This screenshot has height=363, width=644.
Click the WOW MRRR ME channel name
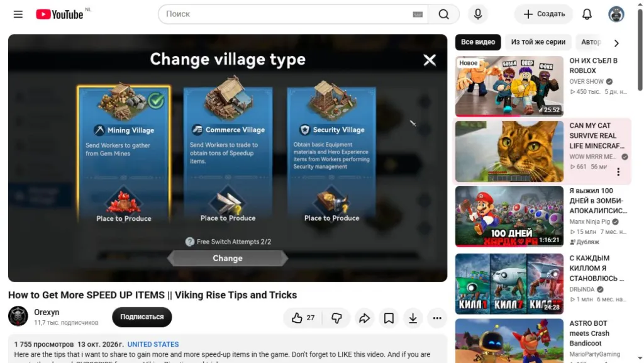click(592, 157)
